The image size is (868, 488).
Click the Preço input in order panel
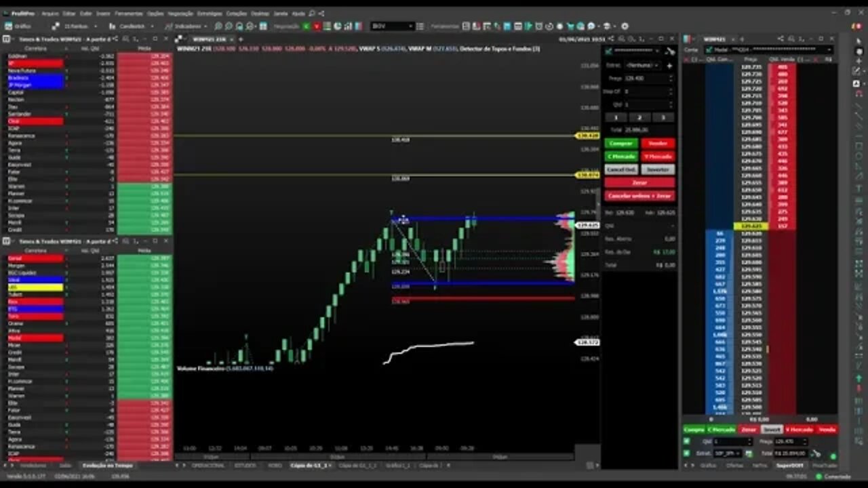[648, 78]
